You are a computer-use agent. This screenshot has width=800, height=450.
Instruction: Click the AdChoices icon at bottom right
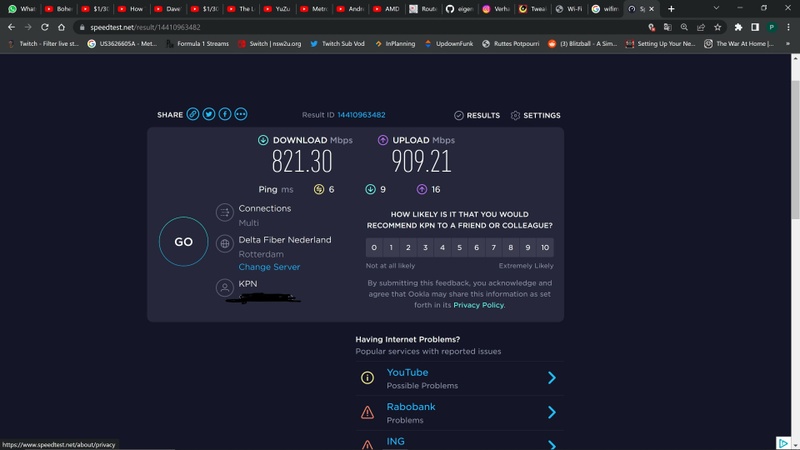[783, 443]
